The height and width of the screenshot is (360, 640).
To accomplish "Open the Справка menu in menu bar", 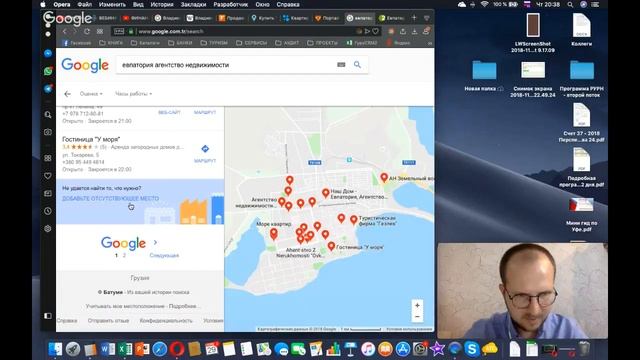I will [x=288, y=4].
